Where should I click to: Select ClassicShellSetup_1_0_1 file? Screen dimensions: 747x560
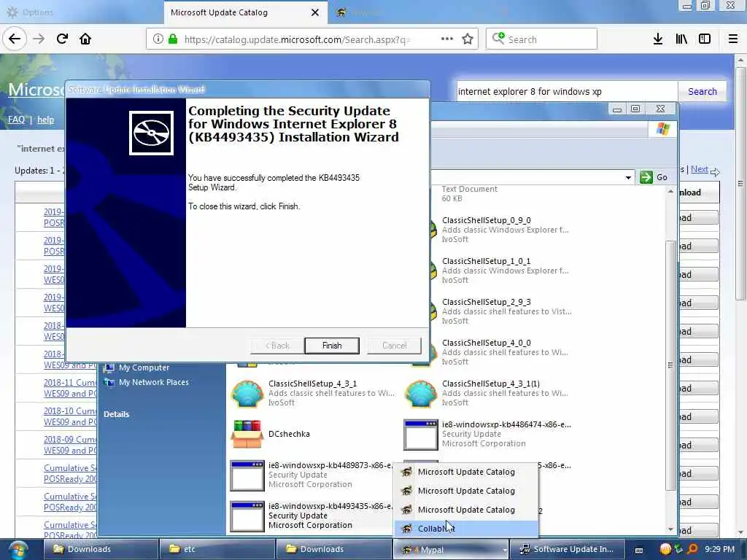tap(486, 262)
